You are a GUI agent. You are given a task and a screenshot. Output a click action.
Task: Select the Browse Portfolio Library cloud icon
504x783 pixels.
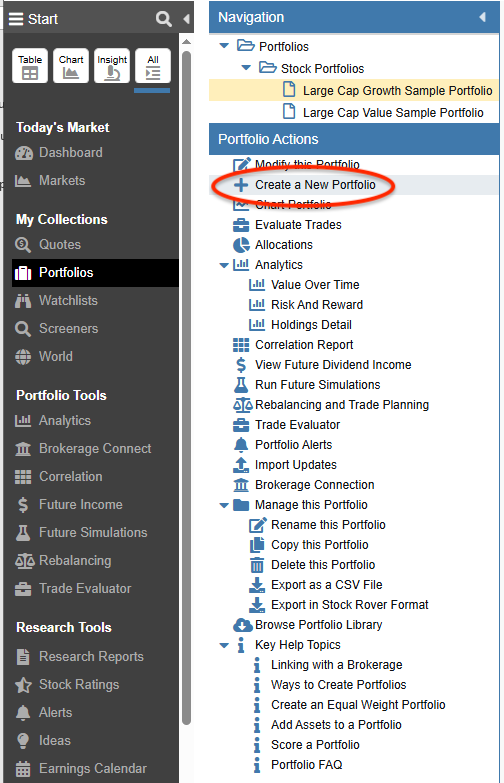243,625
